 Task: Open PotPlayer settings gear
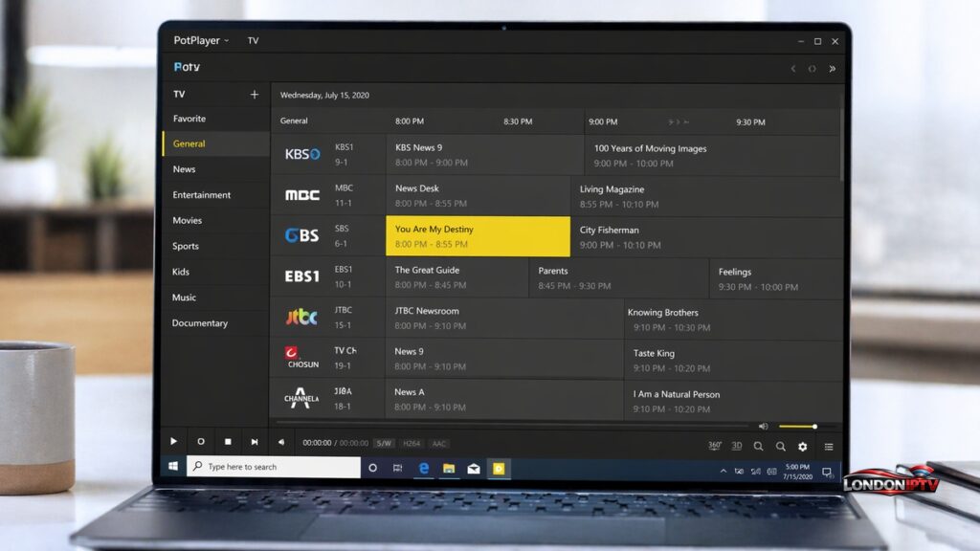803,446
